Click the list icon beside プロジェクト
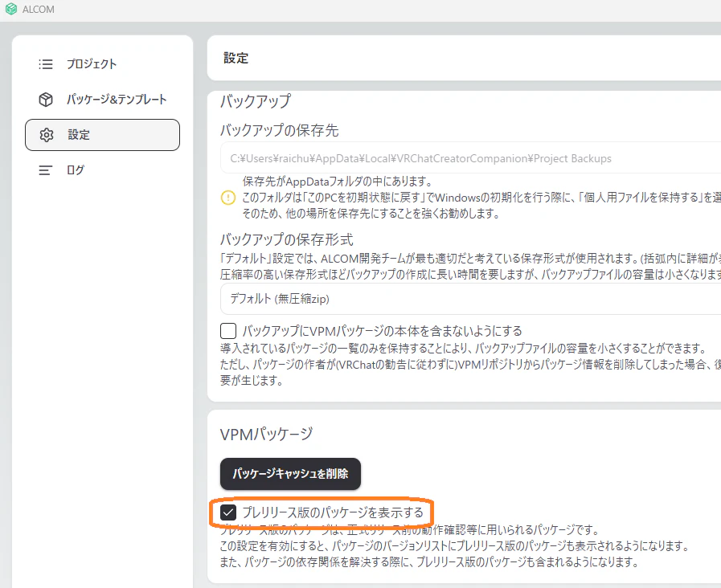721x588 pixels. (x=46, y=63)
